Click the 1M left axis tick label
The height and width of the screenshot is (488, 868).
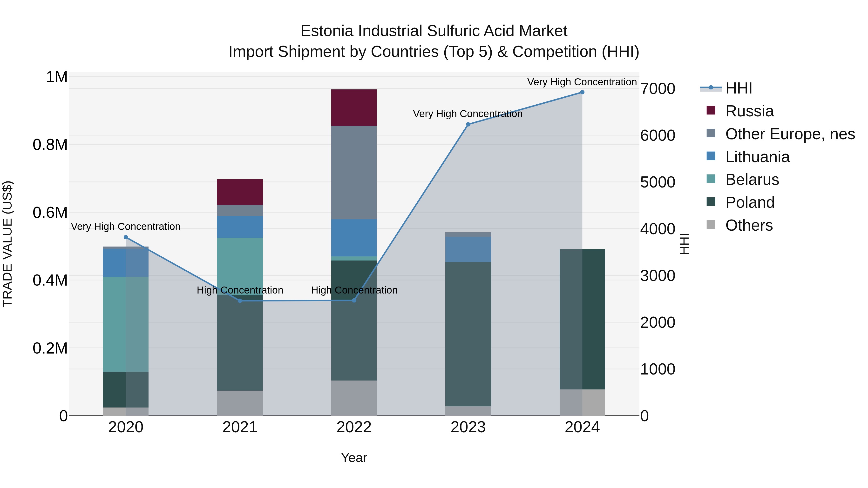pos(57,77)
